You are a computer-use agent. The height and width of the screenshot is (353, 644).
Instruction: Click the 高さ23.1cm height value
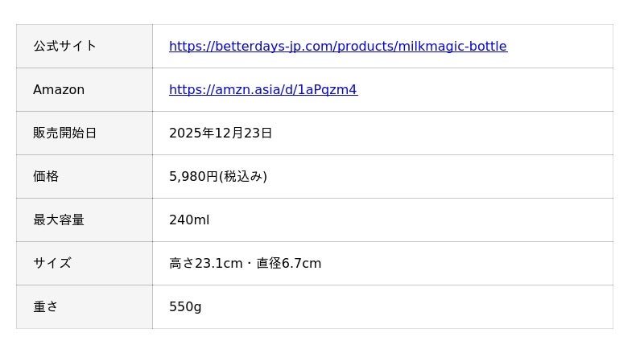205,264
